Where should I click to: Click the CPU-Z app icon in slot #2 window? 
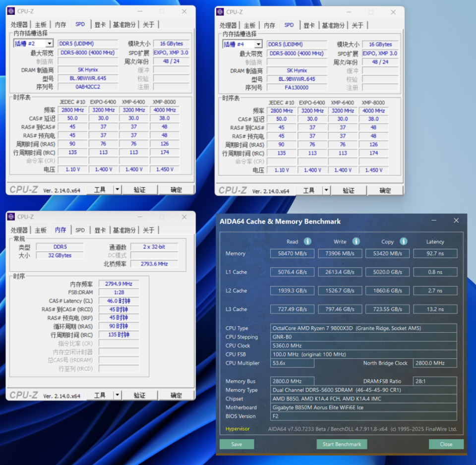tap(11, 11)
